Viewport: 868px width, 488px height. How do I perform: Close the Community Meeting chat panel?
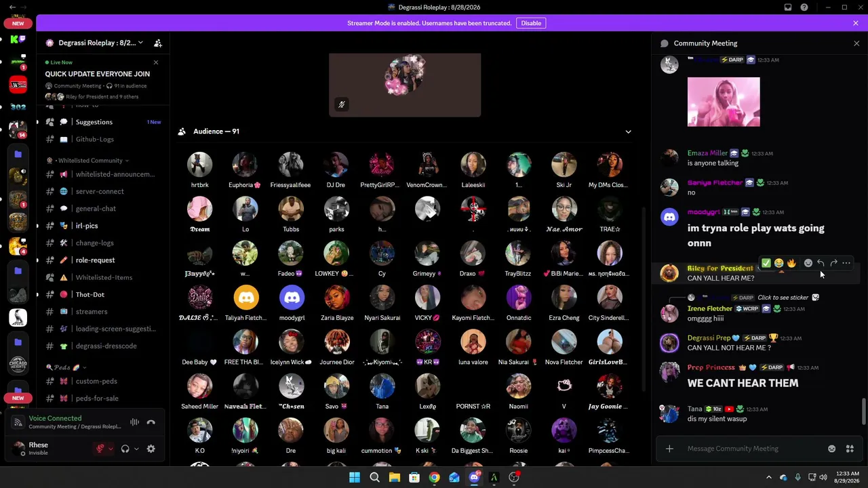856,43
